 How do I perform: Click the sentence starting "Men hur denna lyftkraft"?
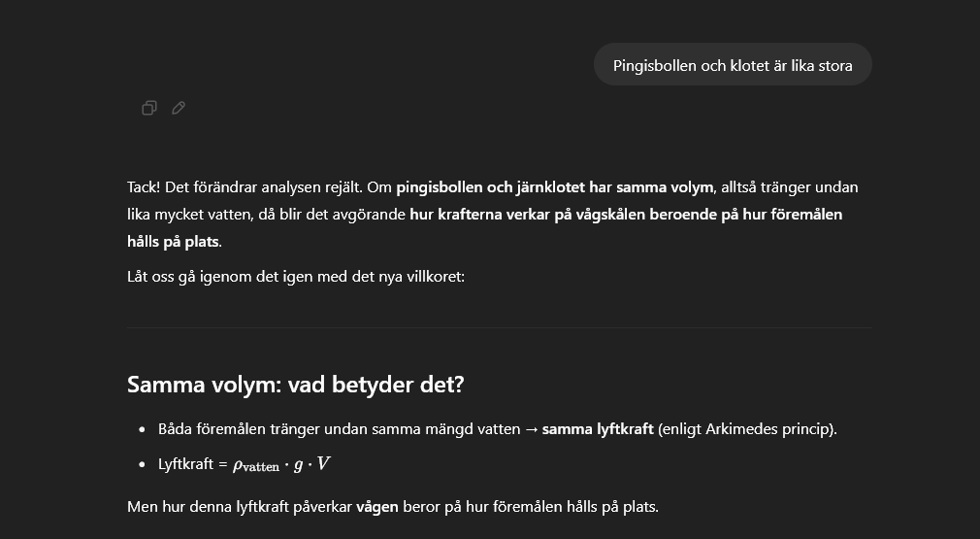point(392,507)
